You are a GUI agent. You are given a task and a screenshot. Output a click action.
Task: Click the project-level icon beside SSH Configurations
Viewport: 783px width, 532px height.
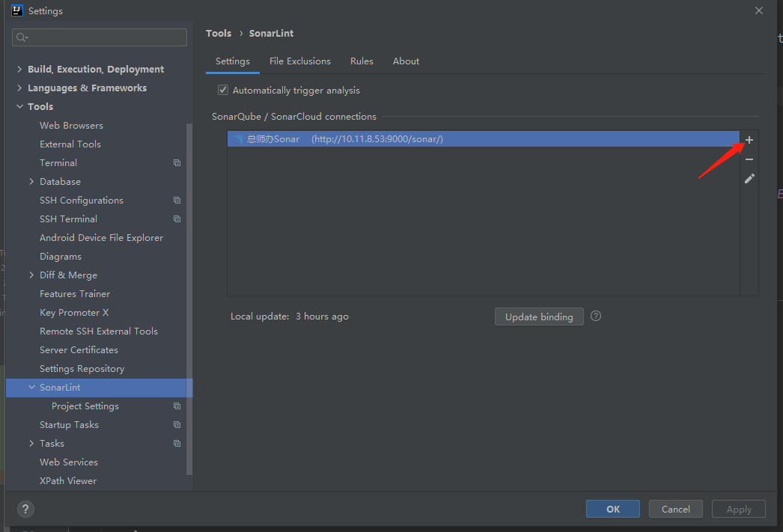(177, 200)
